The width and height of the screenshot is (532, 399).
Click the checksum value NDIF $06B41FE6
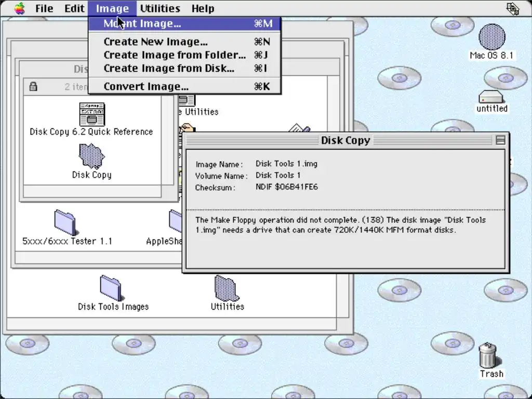pyautogui.click(x=287, y=187)
